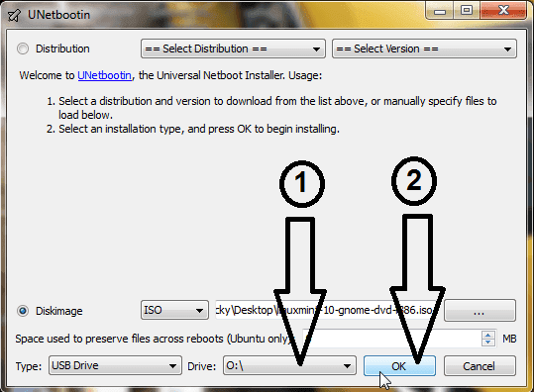Increase persistence space with up arrow

488,335
